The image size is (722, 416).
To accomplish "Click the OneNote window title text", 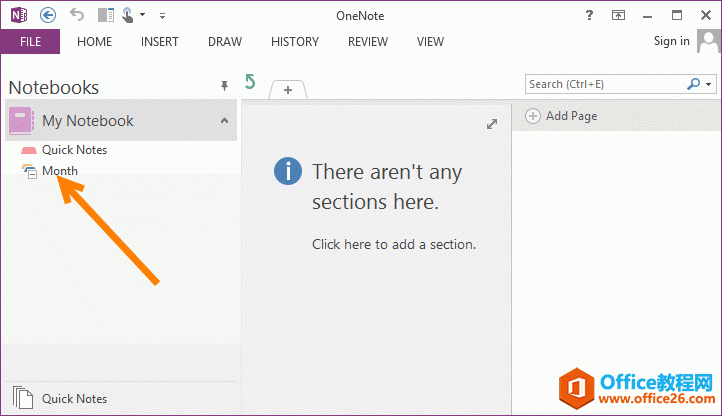I will 360,16.
